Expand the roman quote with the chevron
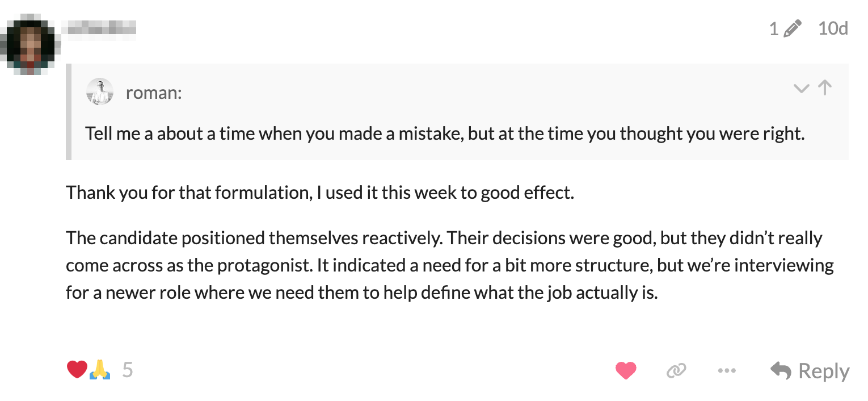The image size is (868, 401). point(801,88)
